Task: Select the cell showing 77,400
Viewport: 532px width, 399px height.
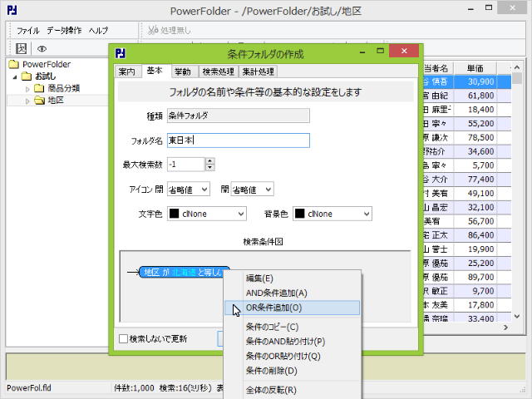Action: (475, 180)
